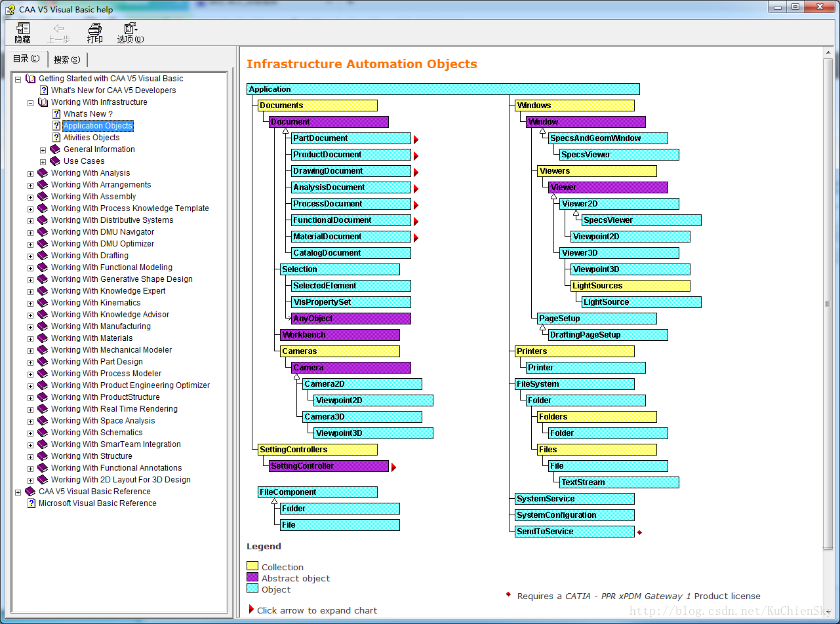Select the Contents tab

[x=27, y=59]
